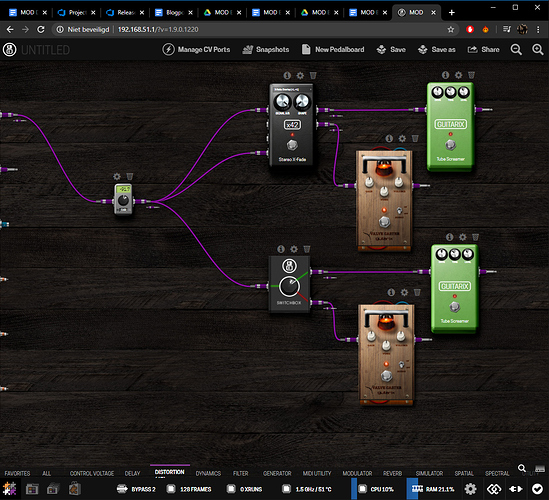Viewport: 549px width, 500px height.
Task: Open gear settings for Valve Caster wired to Stereo X-Fade
Action: [402, 139]
